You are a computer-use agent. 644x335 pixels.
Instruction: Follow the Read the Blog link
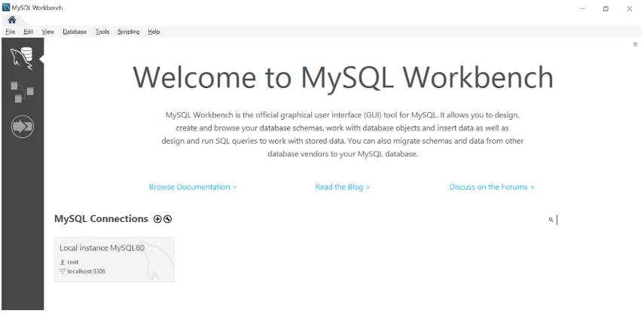tap(342, 187)
